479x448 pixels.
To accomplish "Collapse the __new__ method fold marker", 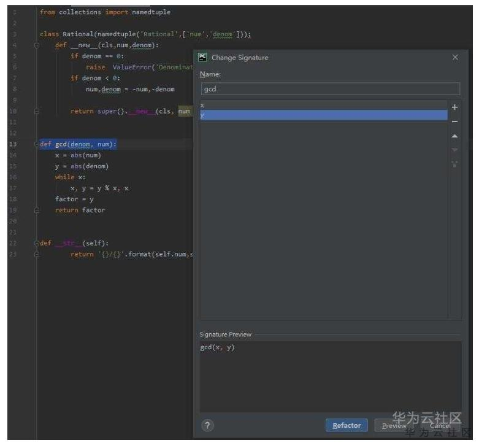I will click(x=37, y=45).
